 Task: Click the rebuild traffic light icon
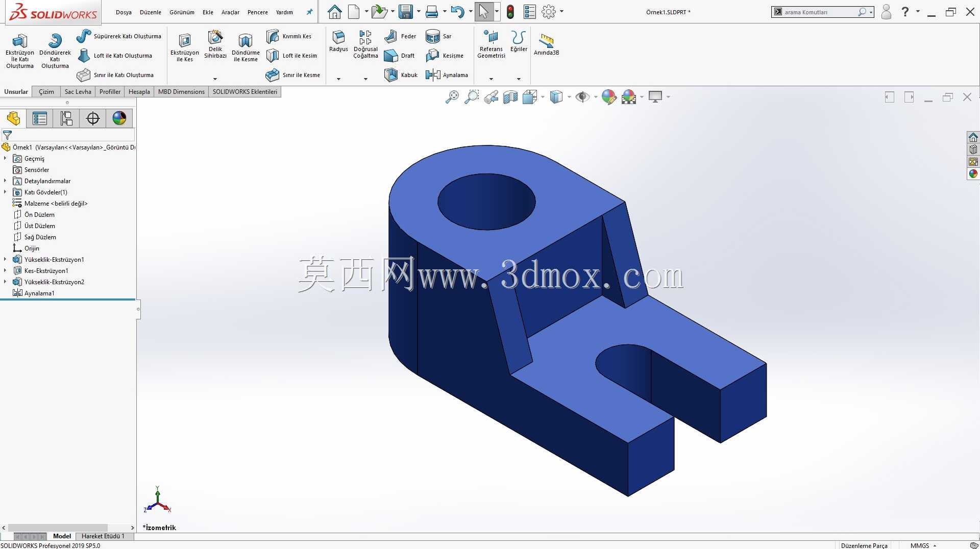[510, 12]
